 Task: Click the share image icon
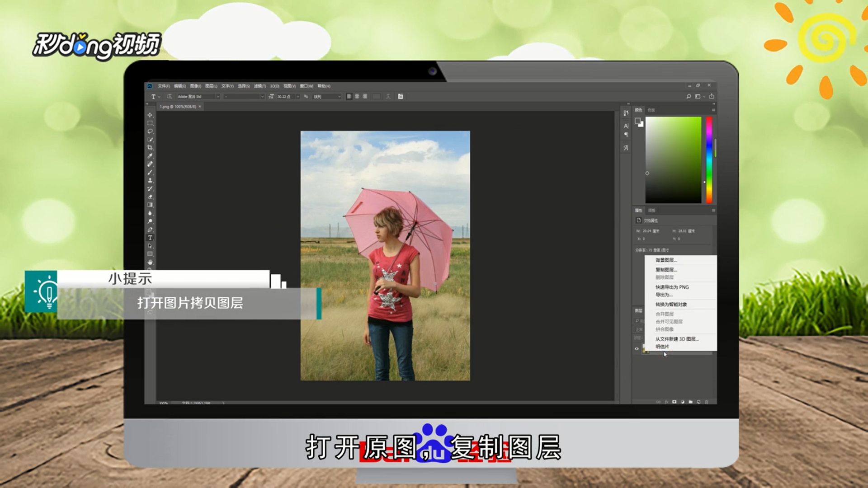click(712, 96)
